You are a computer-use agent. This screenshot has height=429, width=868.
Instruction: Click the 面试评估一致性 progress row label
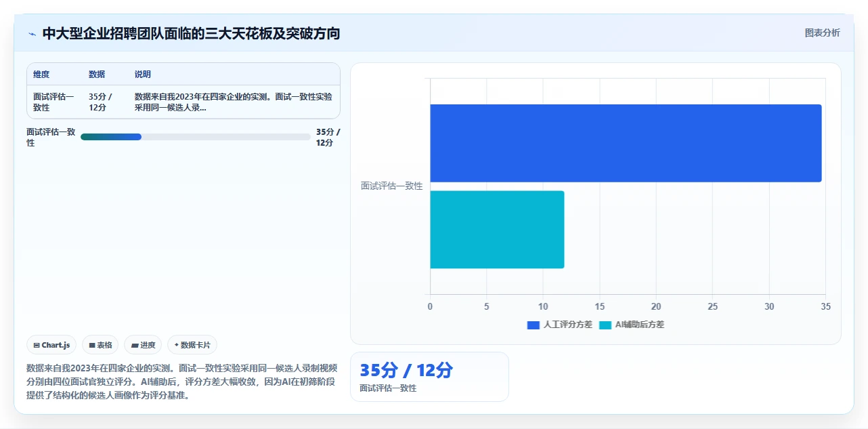pyautogui.click(x=51, y=138)
